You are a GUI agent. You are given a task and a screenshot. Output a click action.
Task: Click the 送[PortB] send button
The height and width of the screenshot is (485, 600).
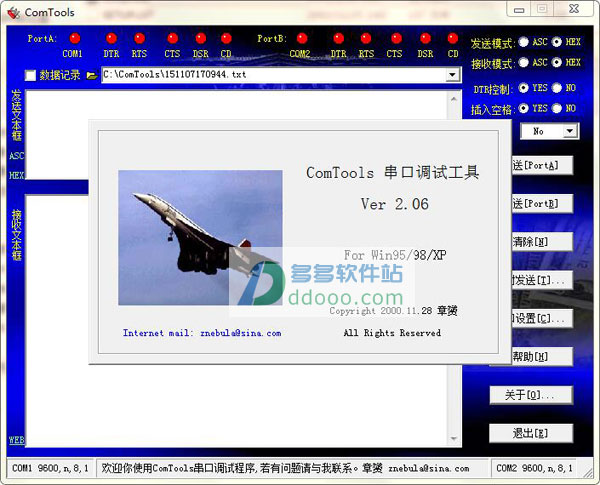(542, 204)
